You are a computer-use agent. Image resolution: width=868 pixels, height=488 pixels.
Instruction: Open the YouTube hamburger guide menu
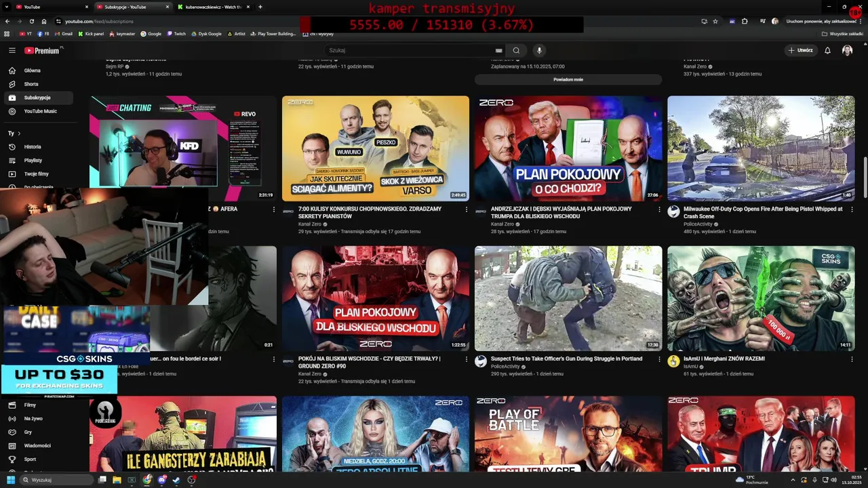(x=12, y=50)
